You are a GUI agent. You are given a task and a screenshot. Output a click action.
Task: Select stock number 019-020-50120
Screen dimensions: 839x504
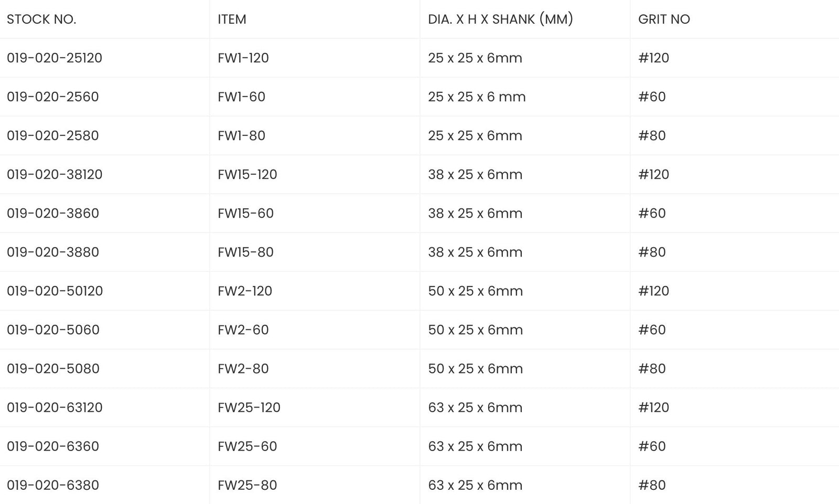tap(55, 291)
